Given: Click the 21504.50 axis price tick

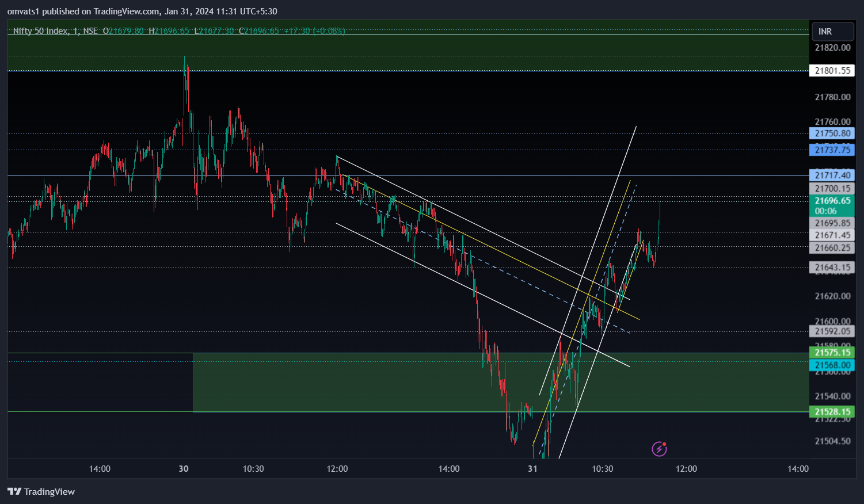Looking at the screenshot, I should click(x=832, y=441).
